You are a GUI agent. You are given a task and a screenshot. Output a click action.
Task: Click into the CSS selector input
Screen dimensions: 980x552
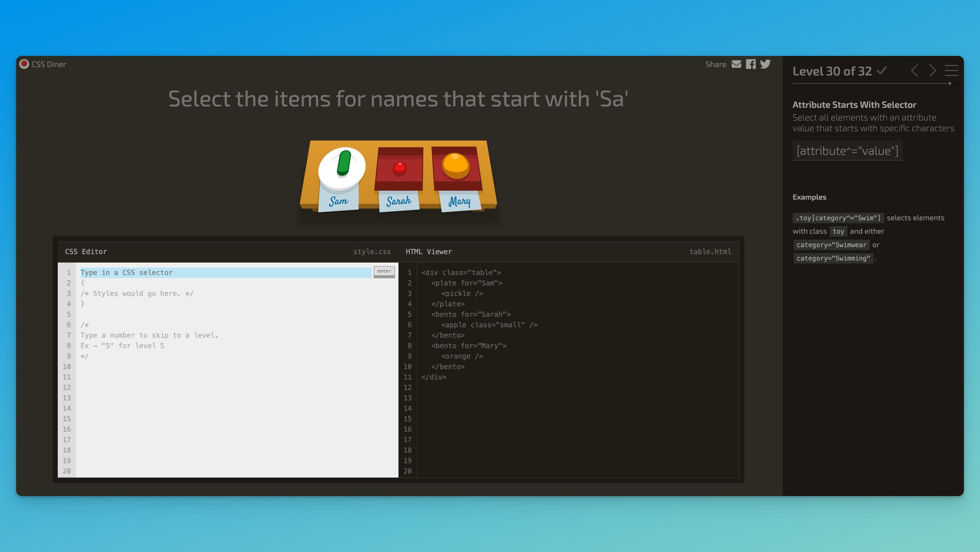pos(225,273)
